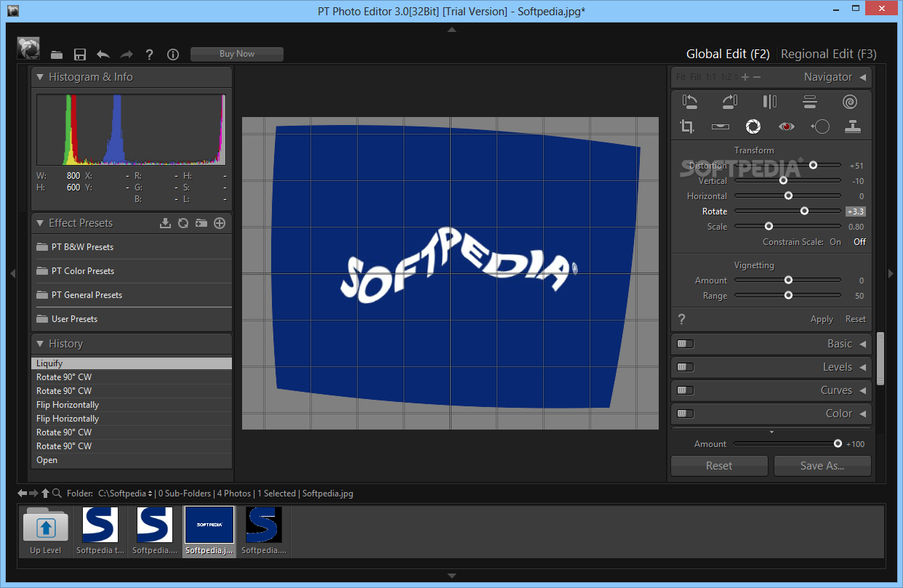Click the import presets download icon
The height and width of the screenshot is (588, 903).
pyautogui.click(x=166, y=223)
